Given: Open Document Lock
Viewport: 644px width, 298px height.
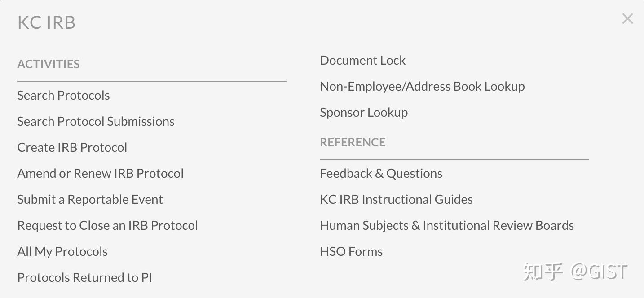Looking at the screenshot, I should tap(362, 60).
